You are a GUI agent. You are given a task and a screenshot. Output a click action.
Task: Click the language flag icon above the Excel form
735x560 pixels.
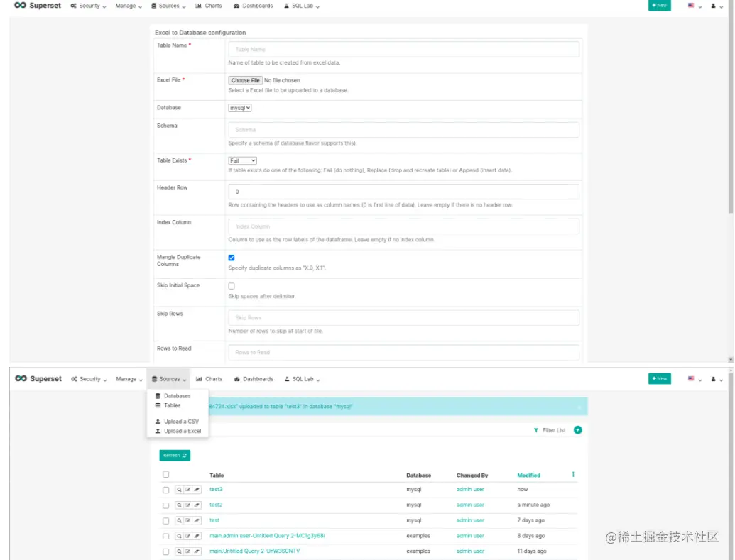click(691, 6)
